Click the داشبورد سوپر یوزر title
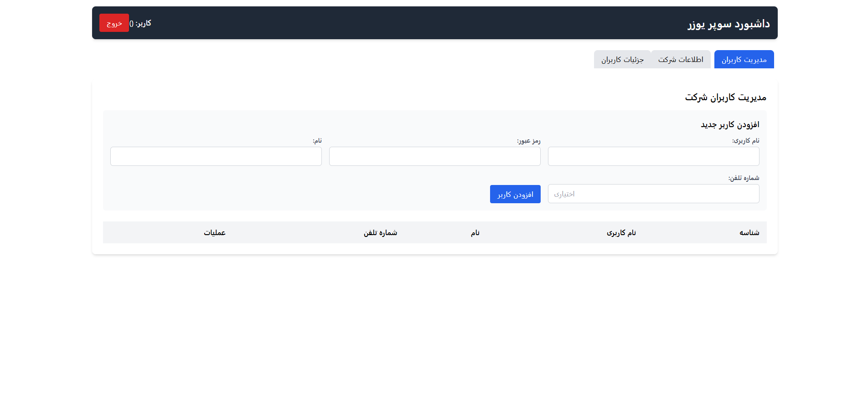Image resolution: width=868 pixels, height=416 pixels. [728, 24]
